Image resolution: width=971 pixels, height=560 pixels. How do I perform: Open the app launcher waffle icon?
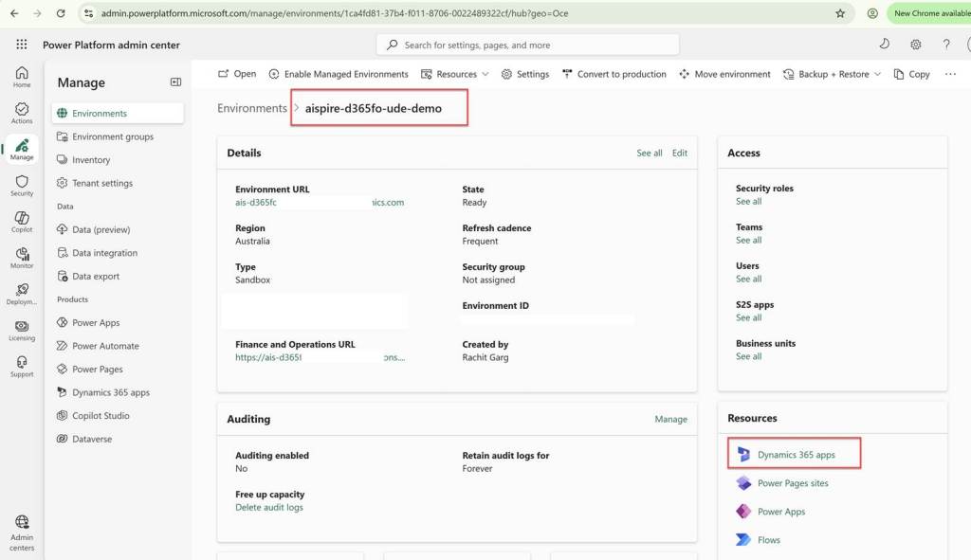point(22,45)
